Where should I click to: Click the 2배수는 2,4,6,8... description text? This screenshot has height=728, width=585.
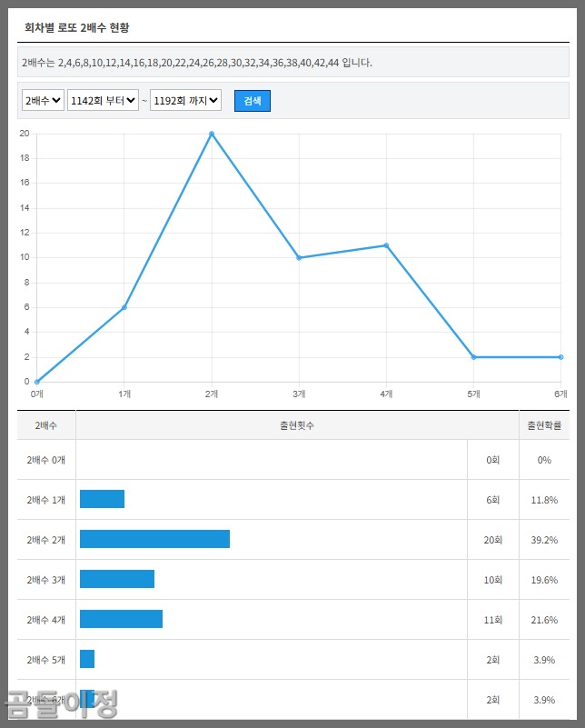click(197, 63)
